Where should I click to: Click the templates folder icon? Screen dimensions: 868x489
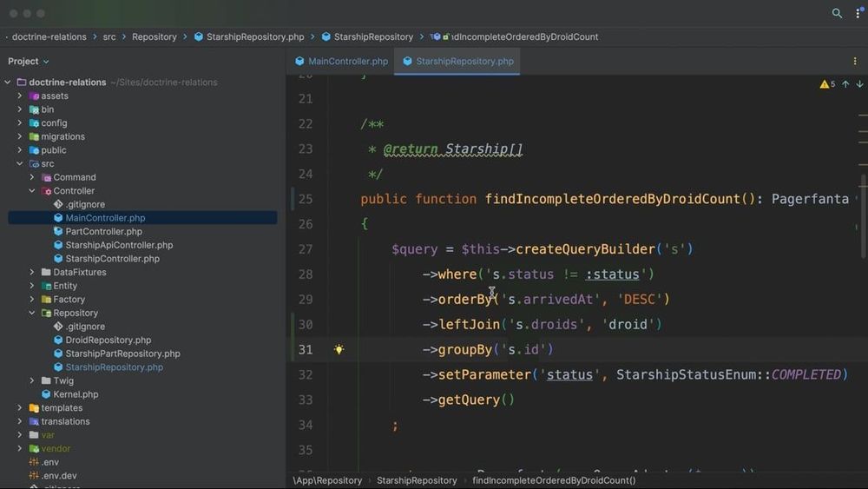point(35,408)
